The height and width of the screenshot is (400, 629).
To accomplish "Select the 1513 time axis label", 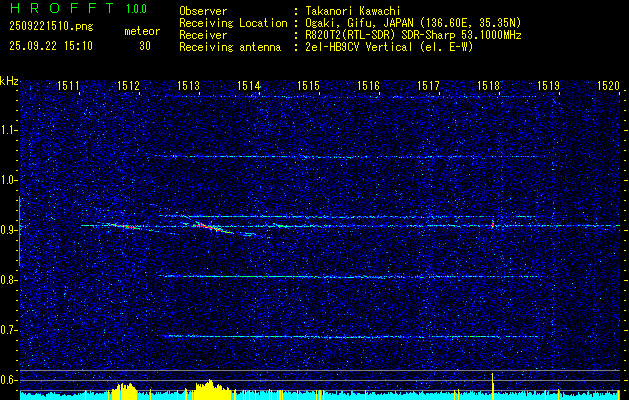I will pyautogui.click(x=189, y=87).
